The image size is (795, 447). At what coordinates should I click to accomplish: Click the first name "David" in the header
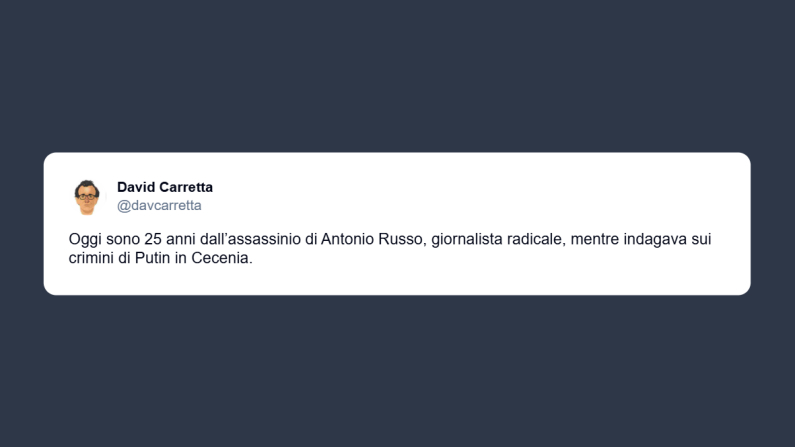click(x=137, y=187)
